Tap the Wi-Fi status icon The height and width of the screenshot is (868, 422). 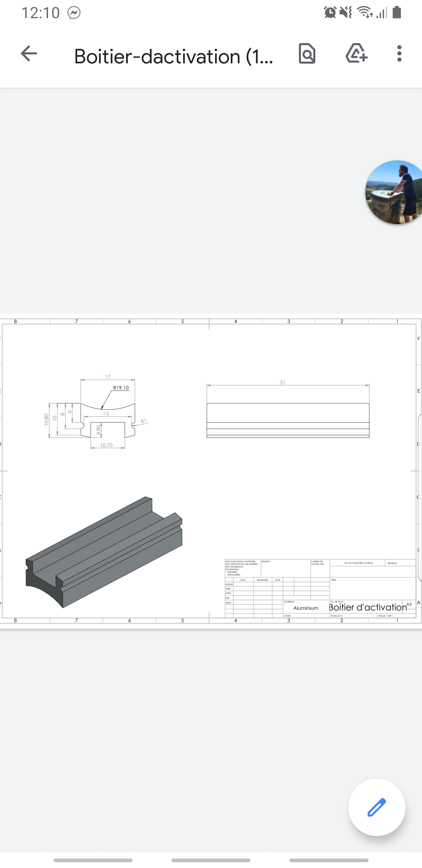tap(365, 13)
